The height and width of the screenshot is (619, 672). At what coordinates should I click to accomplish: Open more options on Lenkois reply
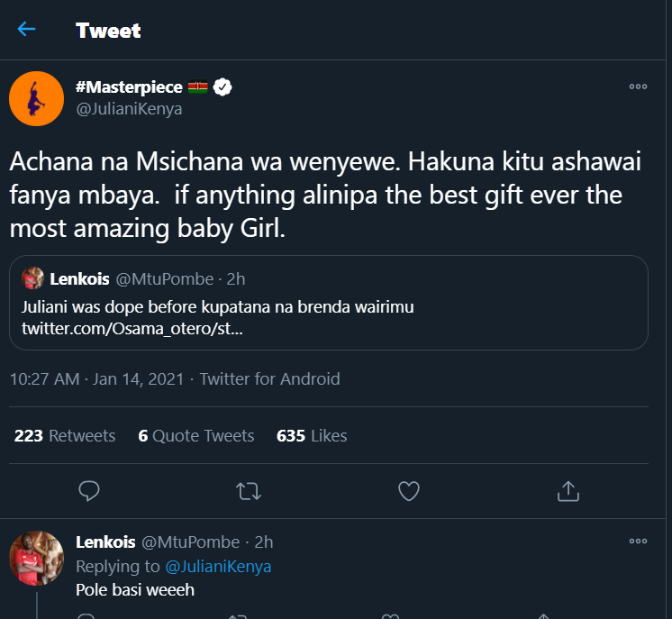638,542
